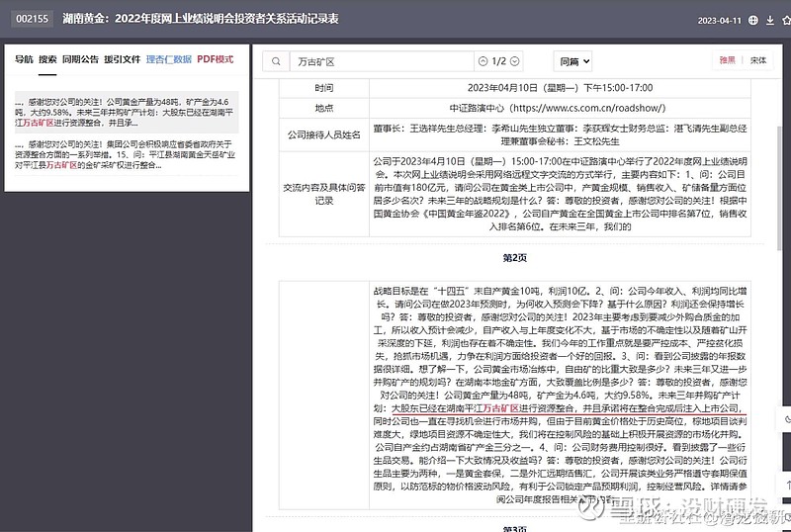Open the 同篇 scope dropdown
The height and width of the screenshot is (532, 791).
pos(573,61)
